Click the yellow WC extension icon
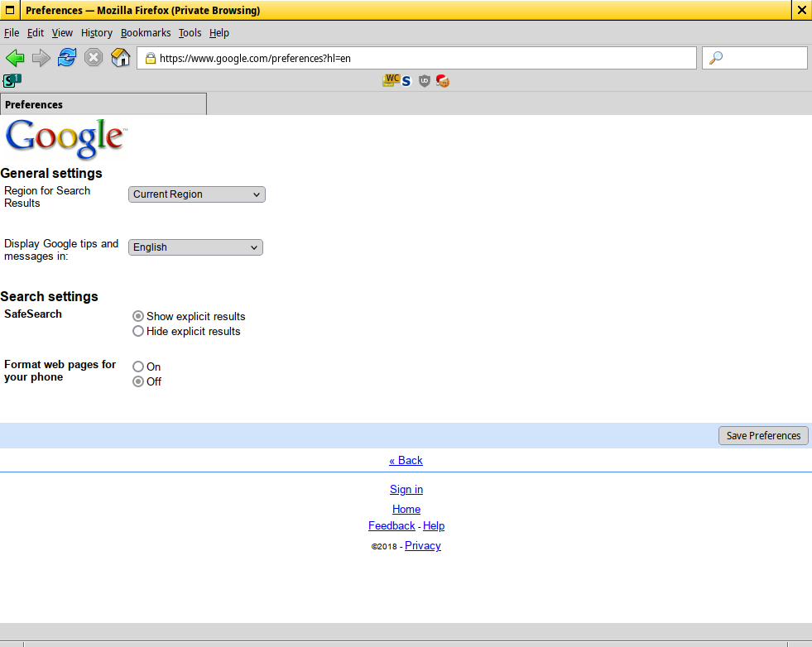The width and height of the screenshot is (812, 647). 391,79
